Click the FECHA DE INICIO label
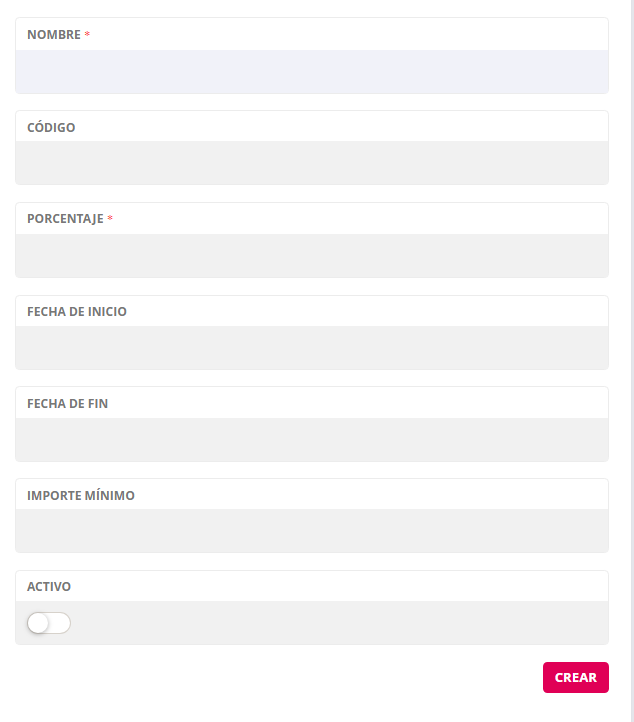This screenshot has width=634, height=722. coord(77,311)
